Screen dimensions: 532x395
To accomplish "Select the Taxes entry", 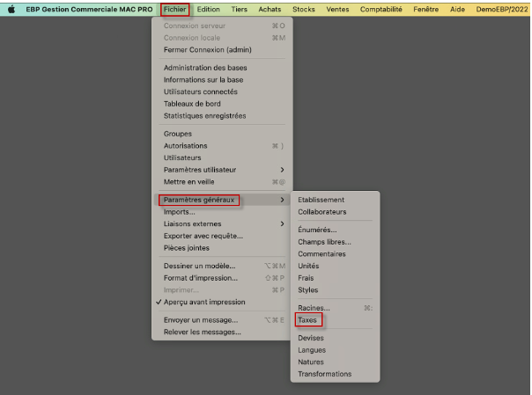I will (x=335, y=320).
